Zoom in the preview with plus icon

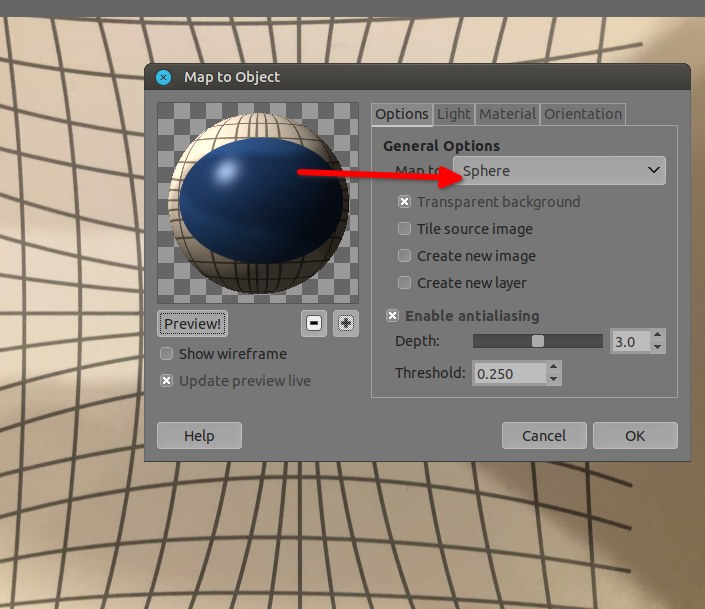346,323
